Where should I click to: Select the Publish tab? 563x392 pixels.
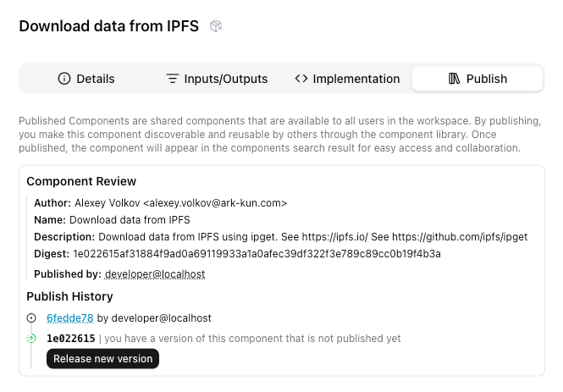[477, 79]
